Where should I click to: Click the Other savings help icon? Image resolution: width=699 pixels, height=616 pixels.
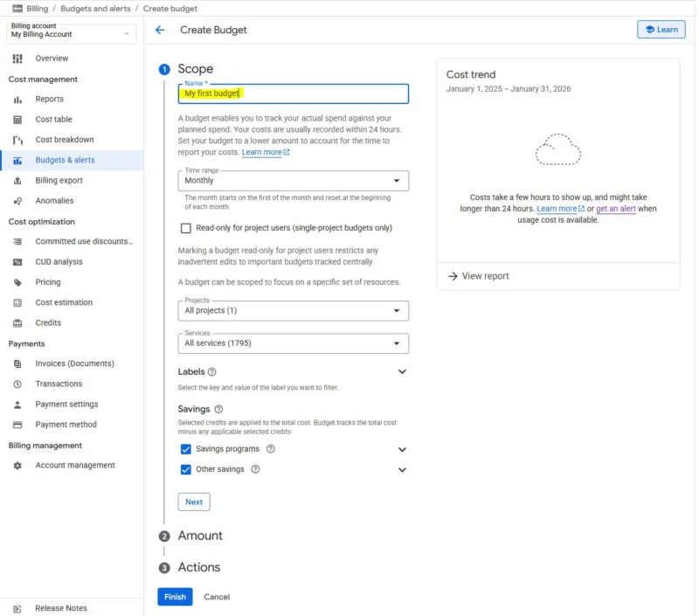[x=254, y=469]
